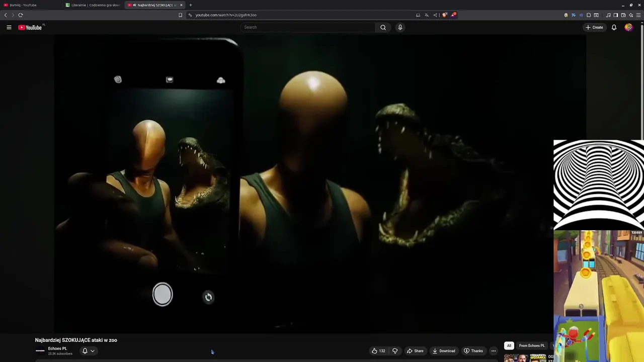
Task: Click the search magnifier button
Action: coord(383,27)
